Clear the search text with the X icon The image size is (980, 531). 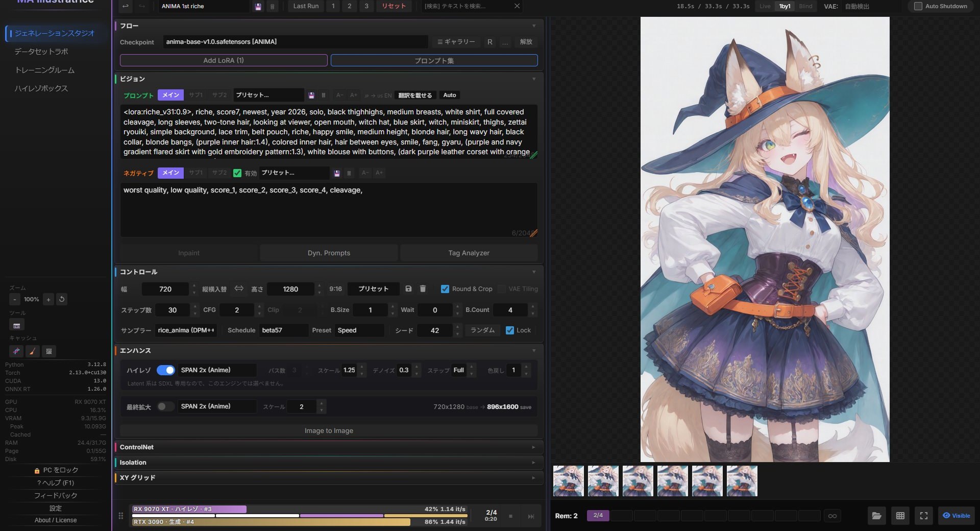click(517, 6)
